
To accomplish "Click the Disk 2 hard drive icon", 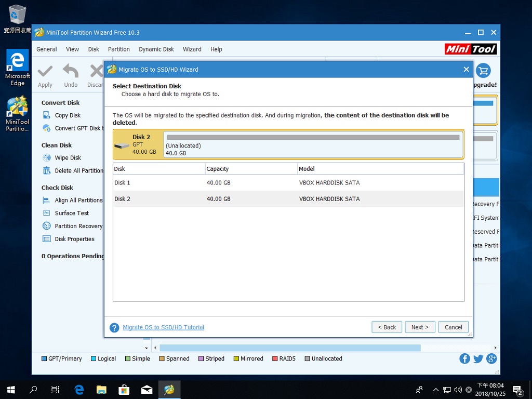I will click(122, 146).
